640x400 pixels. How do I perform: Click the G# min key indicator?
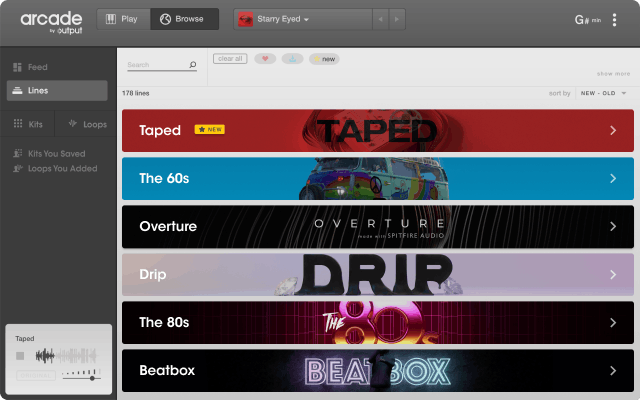click(588, 20)
